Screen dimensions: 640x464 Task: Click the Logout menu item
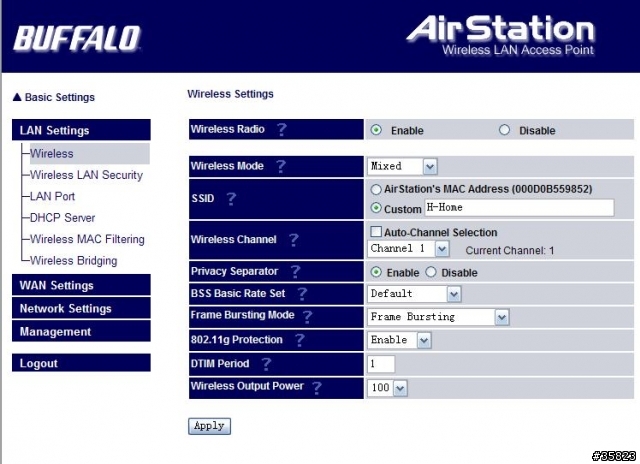click(x=81, y=363)
